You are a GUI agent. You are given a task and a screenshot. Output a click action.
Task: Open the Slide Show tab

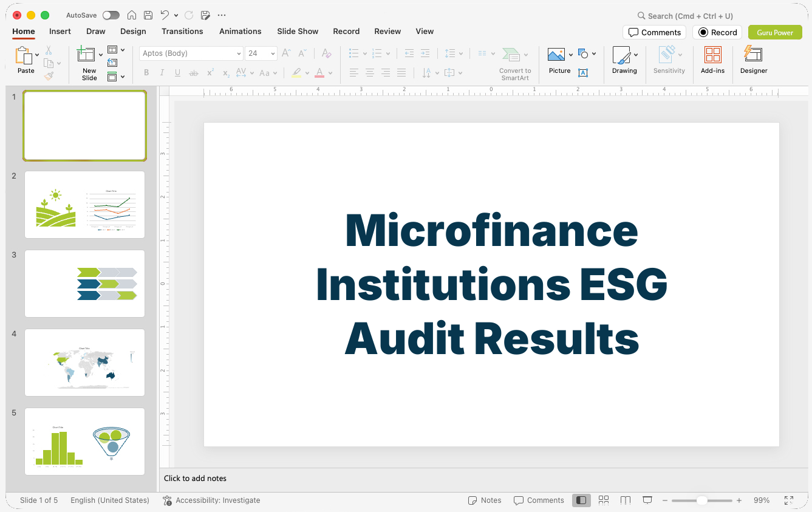[x=298, y=32]
